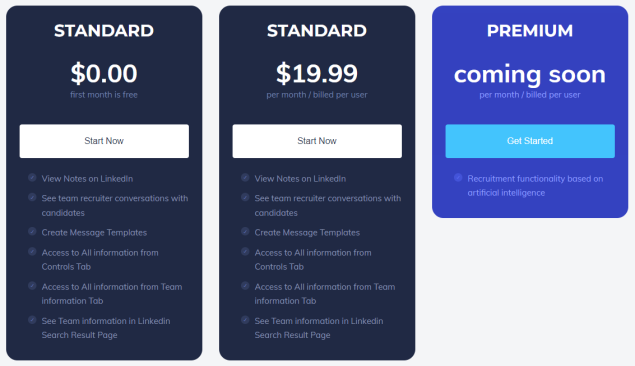Click the coming soon text
This screenshot has width=635, height=366.
click(530, 74)
